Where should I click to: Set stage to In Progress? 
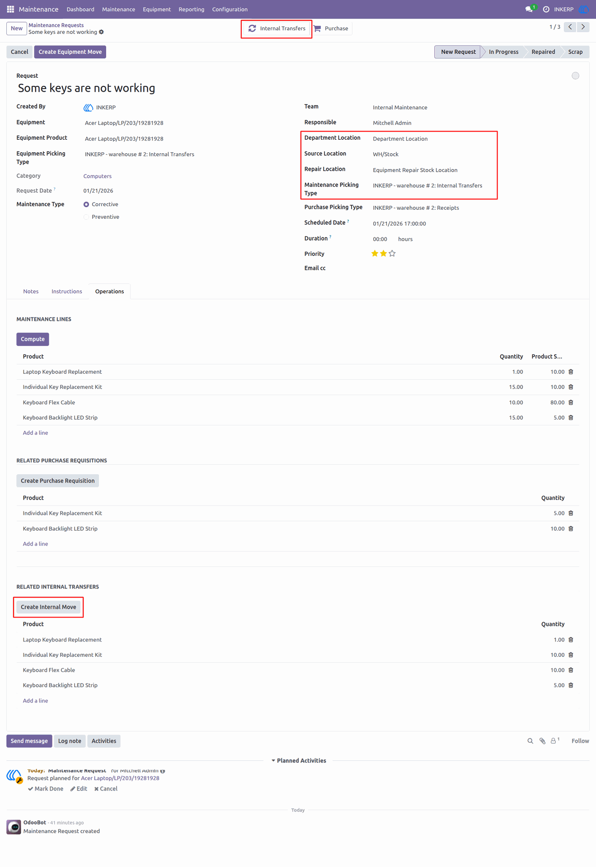(503, 52)
